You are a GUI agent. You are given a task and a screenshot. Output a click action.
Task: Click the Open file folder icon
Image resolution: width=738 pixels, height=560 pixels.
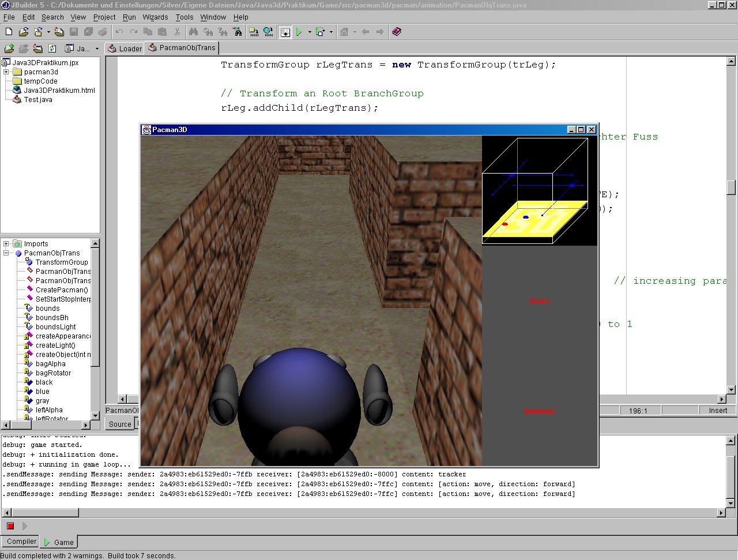[x=23, y=32]
